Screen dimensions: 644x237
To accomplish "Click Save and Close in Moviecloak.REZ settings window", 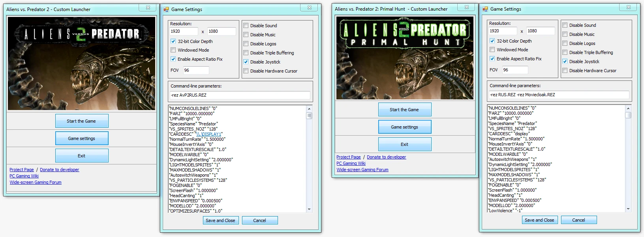I will 539,220.
